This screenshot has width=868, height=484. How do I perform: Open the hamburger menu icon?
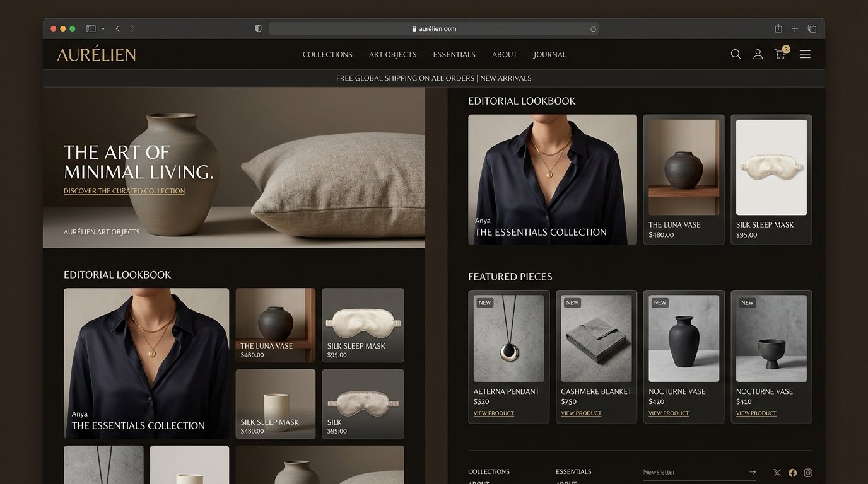805,54
